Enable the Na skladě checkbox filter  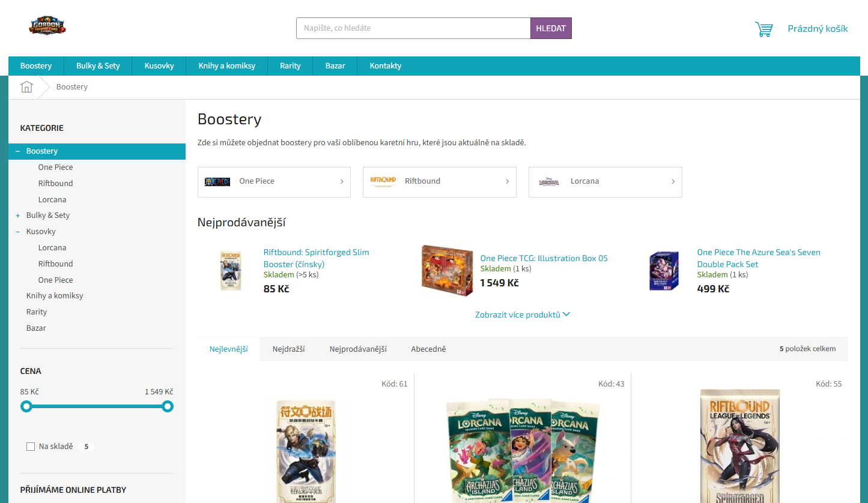pyautogui.click(x=31, y=447)
